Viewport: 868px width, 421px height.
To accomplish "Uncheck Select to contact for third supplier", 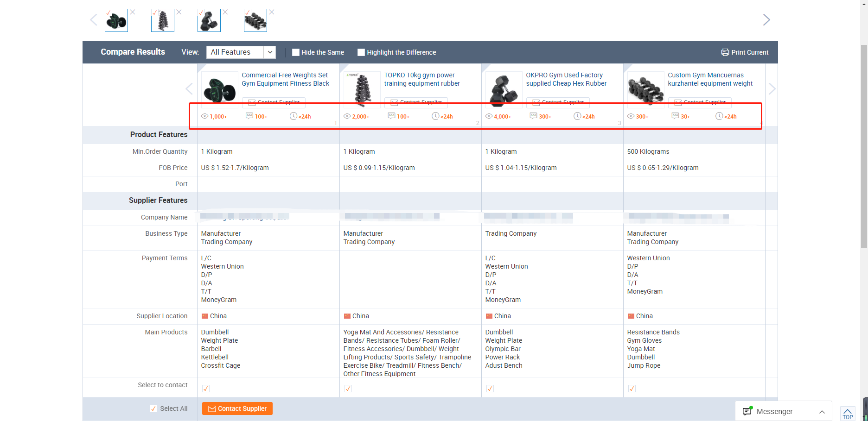I will (x=490, y=389).
